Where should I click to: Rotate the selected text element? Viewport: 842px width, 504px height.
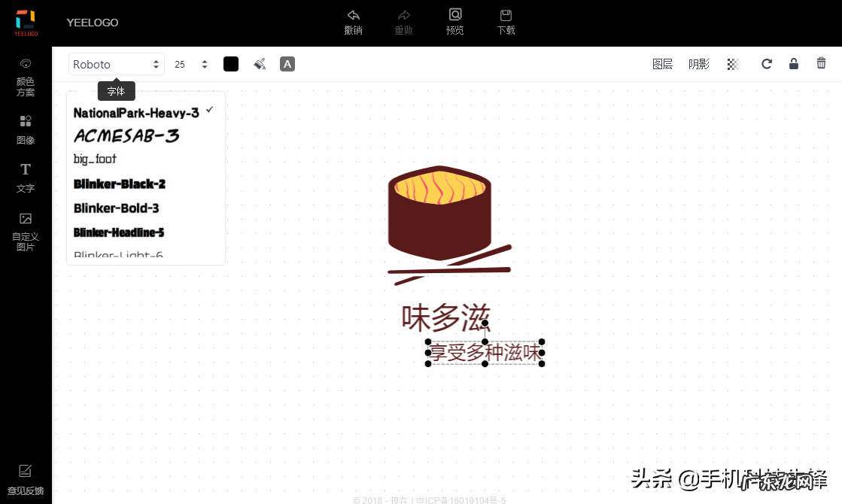(x=766, y=63)
